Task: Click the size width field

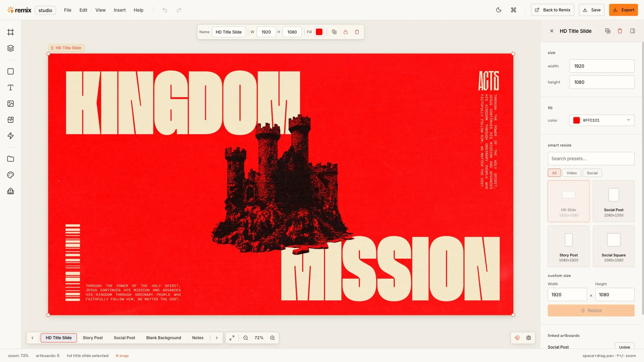Action: pos(602,66)
